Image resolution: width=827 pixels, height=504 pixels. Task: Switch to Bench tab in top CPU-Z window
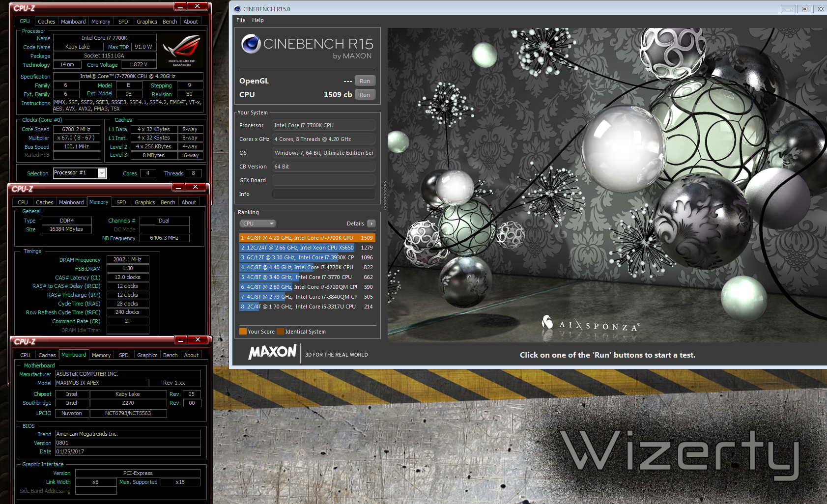[x=170, y=22]
